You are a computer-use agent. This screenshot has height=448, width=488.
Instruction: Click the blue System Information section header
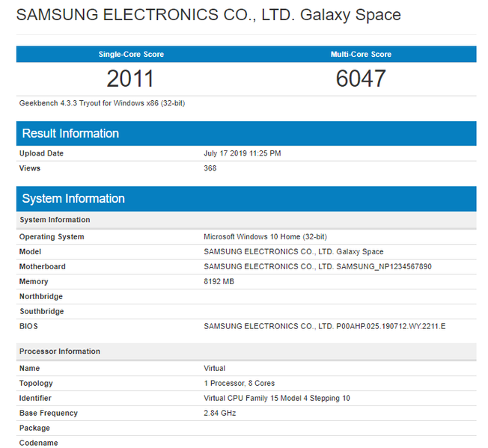pos(73,199)
